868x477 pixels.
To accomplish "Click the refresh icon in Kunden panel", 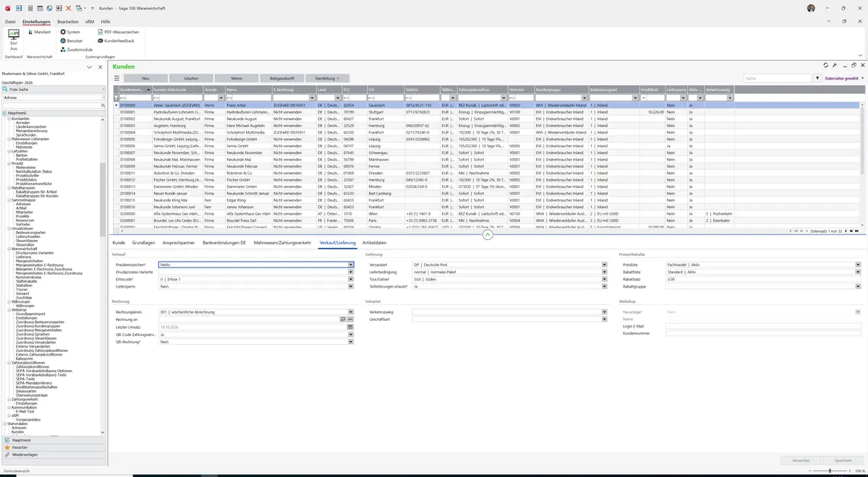I will click(826, 66).
